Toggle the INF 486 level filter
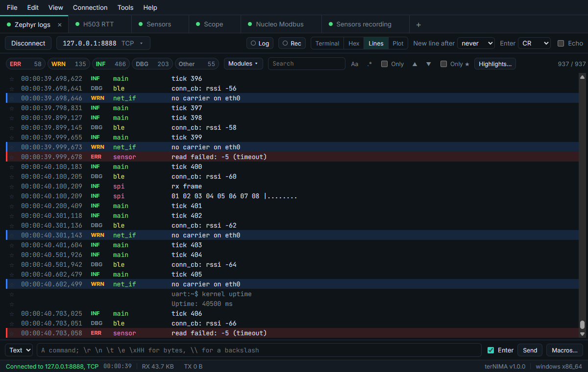 (111, 64)
